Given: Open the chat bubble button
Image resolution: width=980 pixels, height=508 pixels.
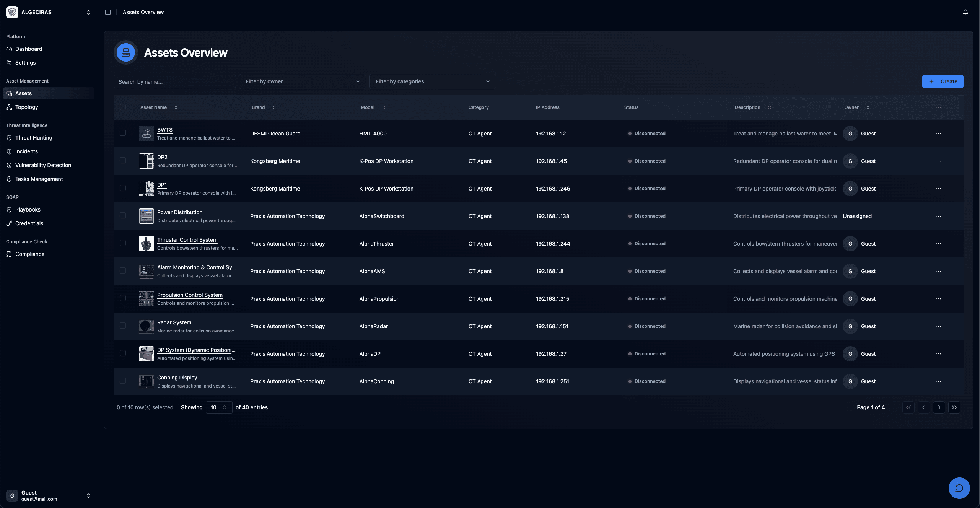Looking at the screenshot, I should (x=959, y=488).
